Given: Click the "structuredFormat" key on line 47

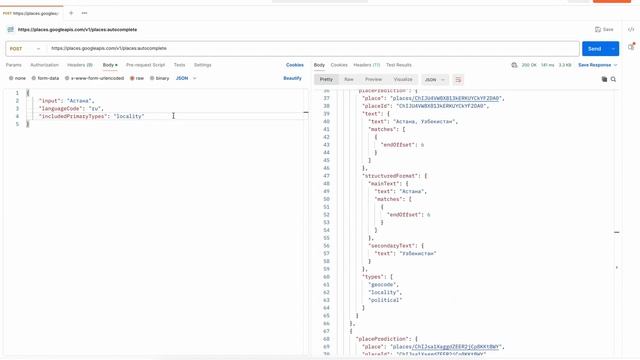Looking at the screenshot, I should click(x=391, y=176).
